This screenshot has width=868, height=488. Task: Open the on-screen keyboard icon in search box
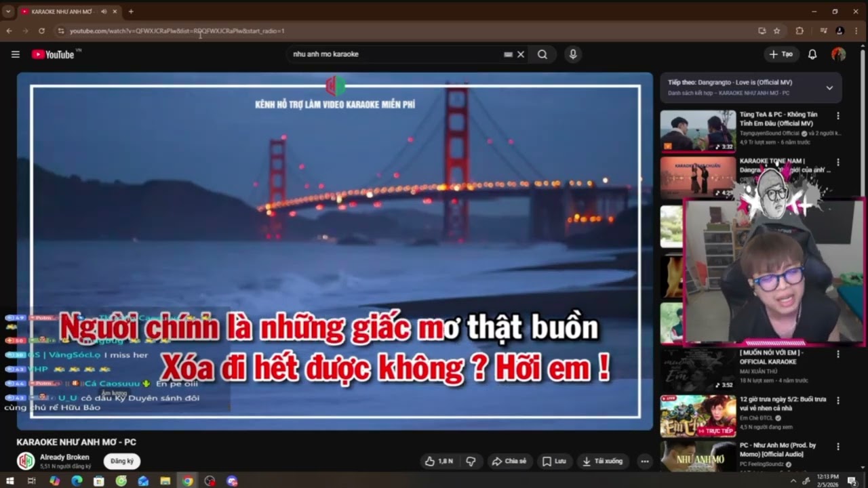(508, 54)
